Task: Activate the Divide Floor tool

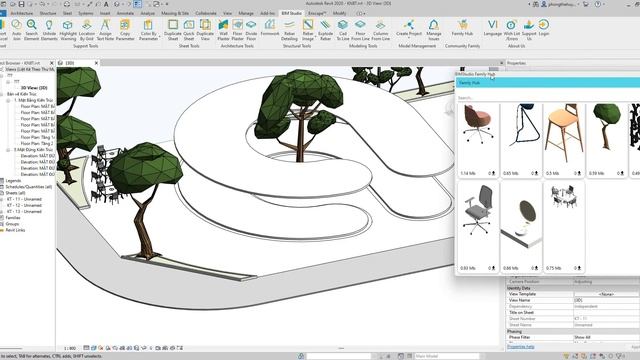Action: point(251,30)
